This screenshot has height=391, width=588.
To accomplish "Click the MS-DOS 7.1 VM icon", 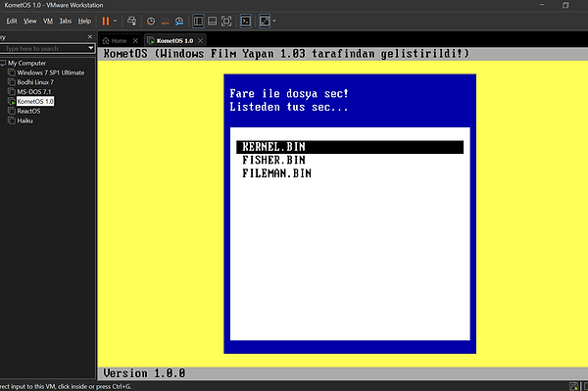I will coord(12,92).
